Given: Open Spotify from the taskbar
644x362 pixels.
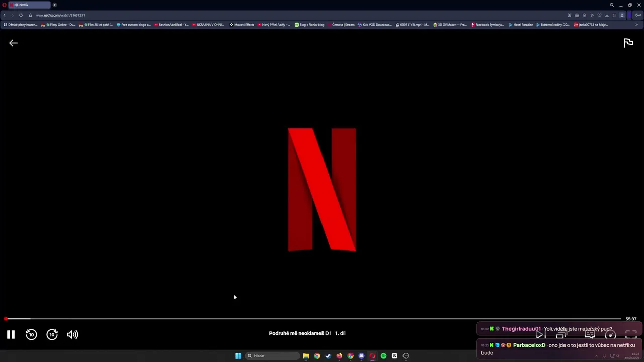Looking at the screenshot, I should click(x=383, y=356).
